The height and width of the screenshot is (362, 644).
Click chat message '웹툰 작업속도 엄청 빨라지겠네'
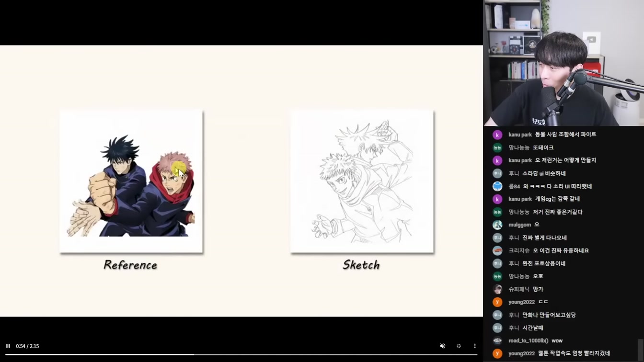click(x=574, y=353)
